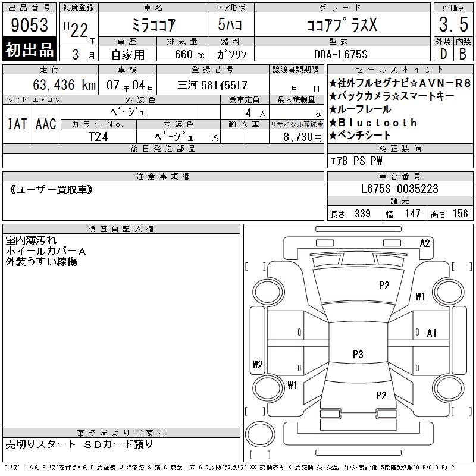This screenshot has height=476, width=476.
Task: Click the overall score 3.5
Action: [453, 26]
